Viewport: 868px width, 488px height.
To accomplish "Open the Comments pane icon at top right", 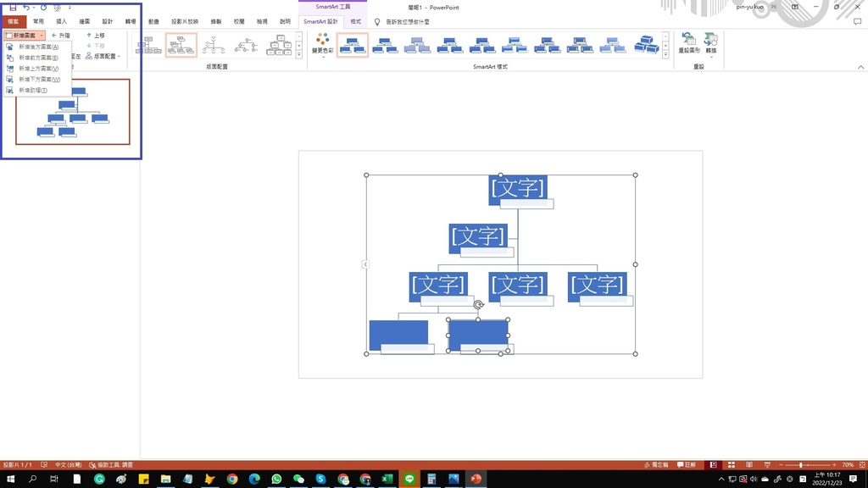I will point(858,21).
